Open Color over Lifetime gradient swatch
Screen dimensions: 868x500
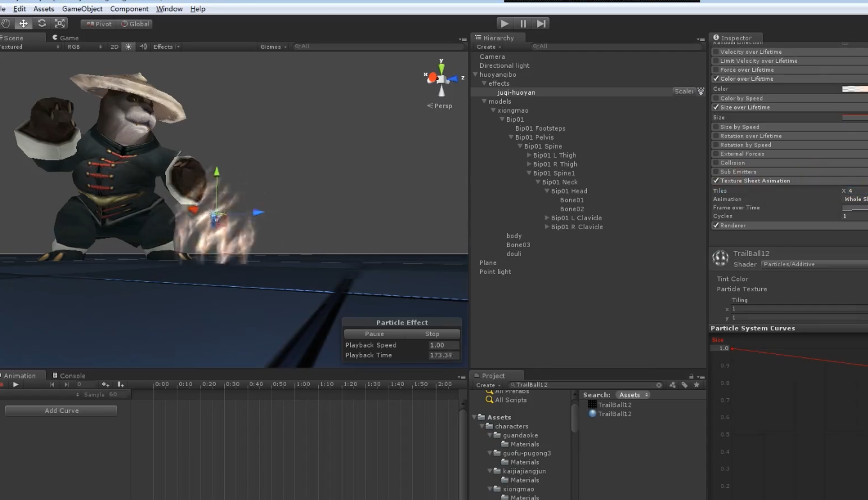point(855,89)
